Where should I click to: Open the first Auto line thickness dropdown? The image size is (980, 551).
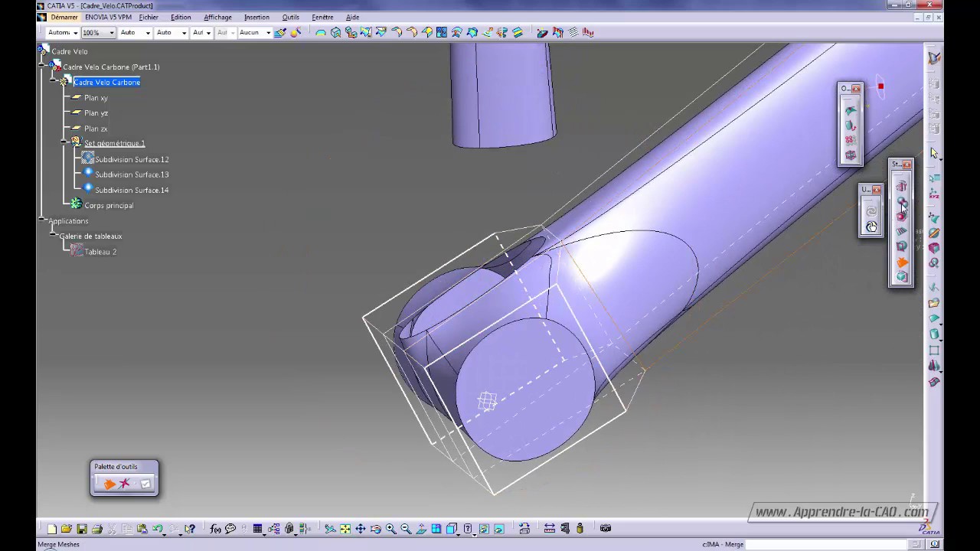tap(135, 32)
